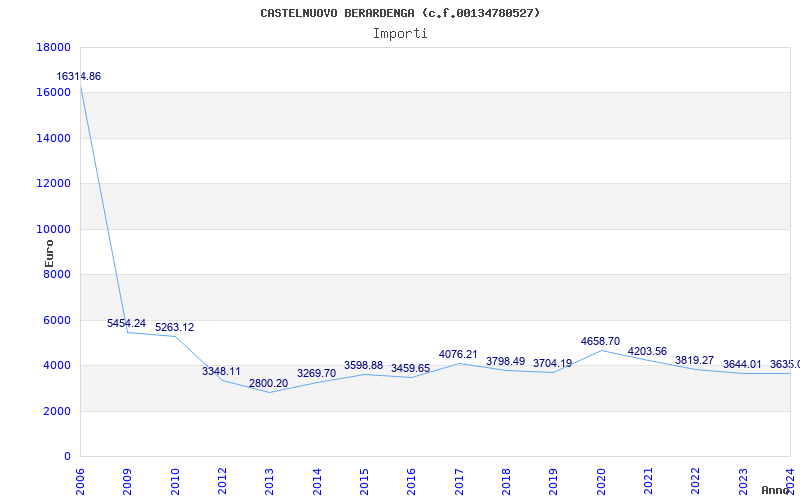Click the 14000 y-axis label
800x500 pixels.
pos(54,138)
